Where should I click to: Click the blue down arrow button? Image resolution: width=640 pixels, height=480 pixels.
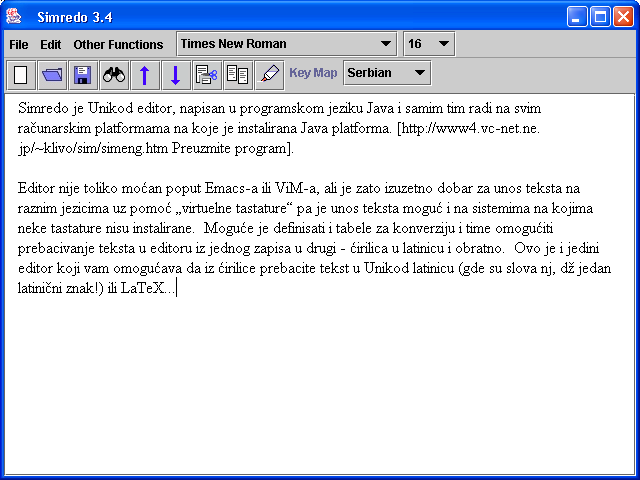pos(176,74)
